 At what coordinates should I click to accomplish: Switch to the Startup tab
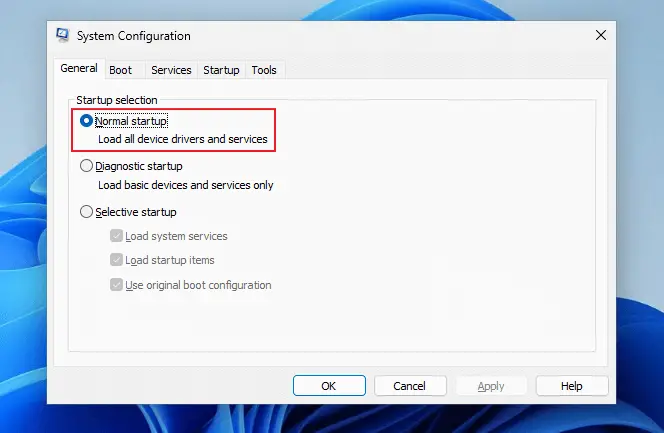click(x=221, y=70)
